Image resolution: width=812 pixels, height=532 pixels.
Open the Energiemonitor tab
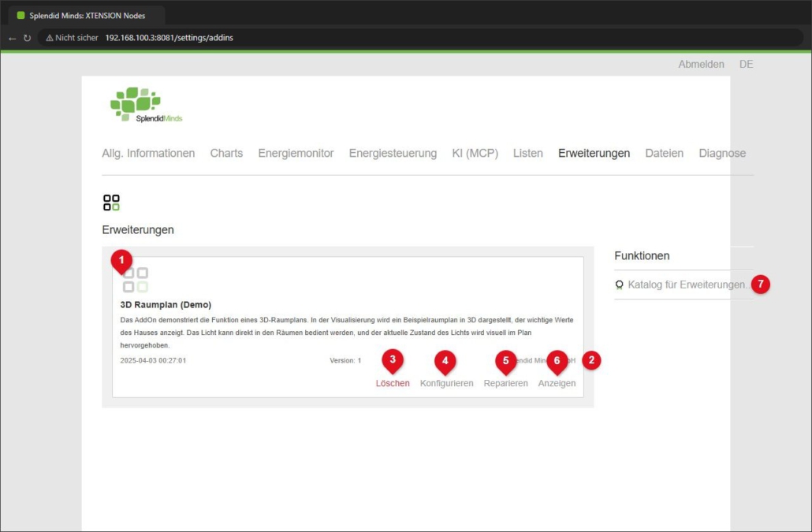click(x=296, y=153)
